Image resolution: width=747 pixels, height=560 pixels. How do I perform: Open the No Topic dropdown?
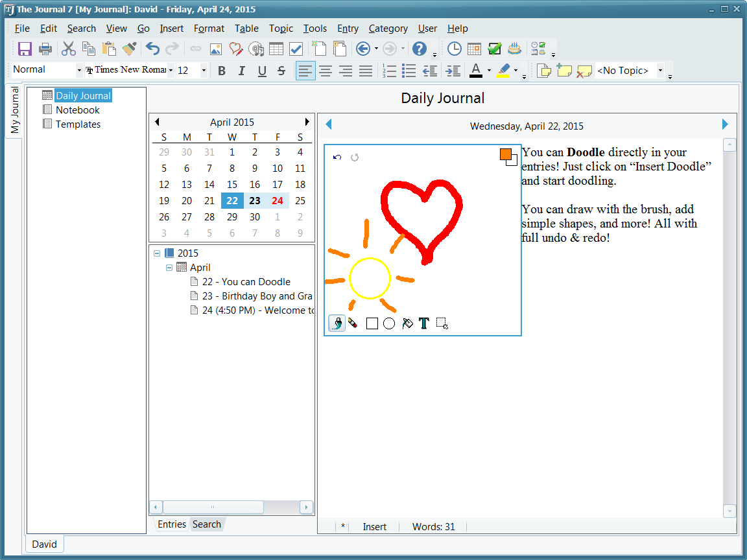[660, 70]
